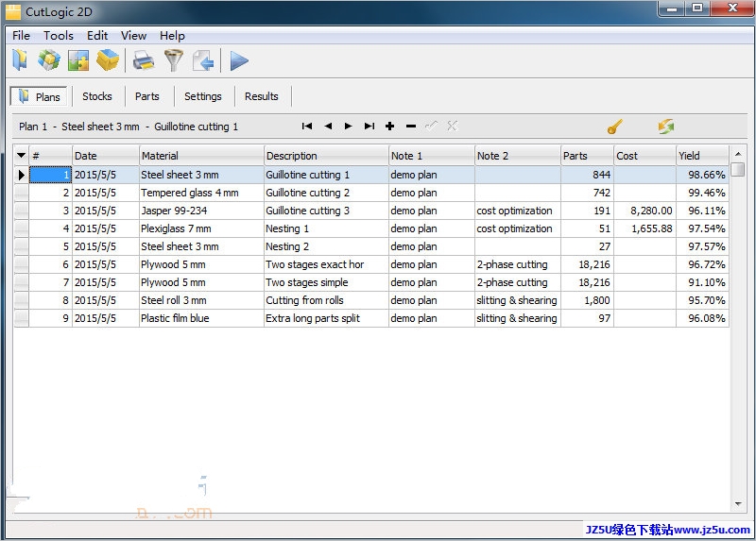Sort by the Date column header

coord(106,156)
